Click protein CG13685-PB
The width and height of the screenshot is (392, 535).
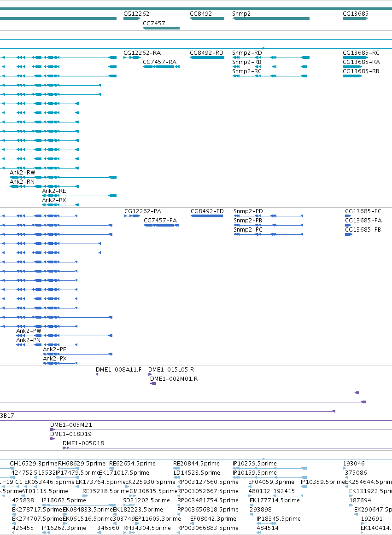pyautogui.click(x=363, y=230)
